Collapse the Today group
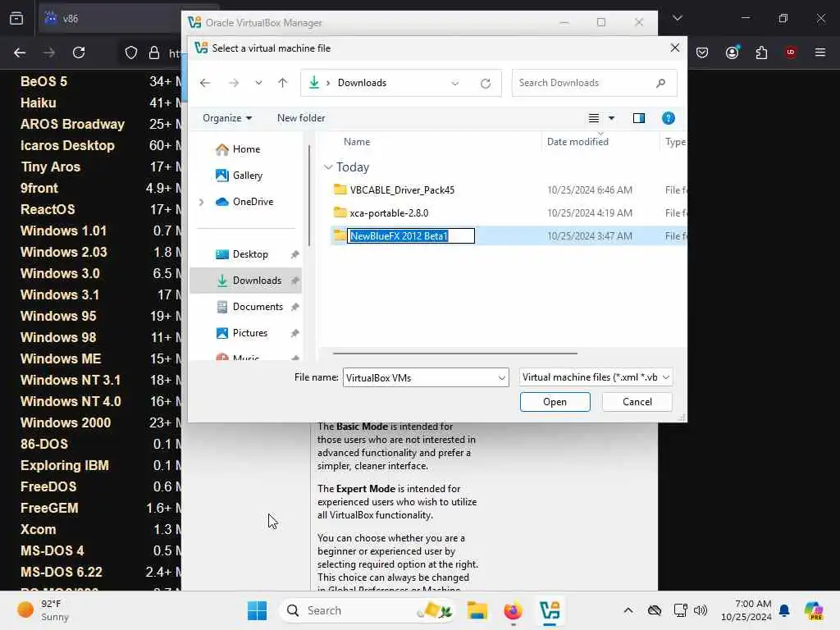 coord(328,167)
